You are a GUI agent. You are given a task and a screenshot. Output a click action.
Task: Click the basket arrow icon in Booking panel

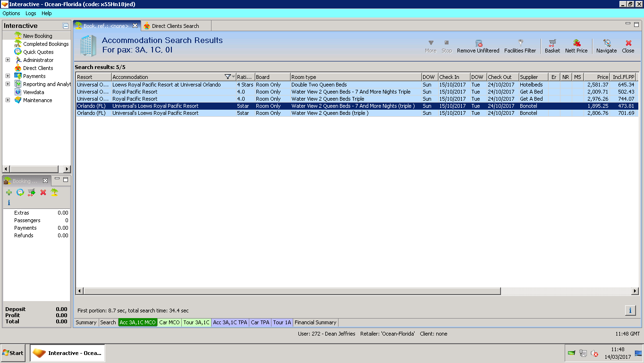(x=32, y=192)
